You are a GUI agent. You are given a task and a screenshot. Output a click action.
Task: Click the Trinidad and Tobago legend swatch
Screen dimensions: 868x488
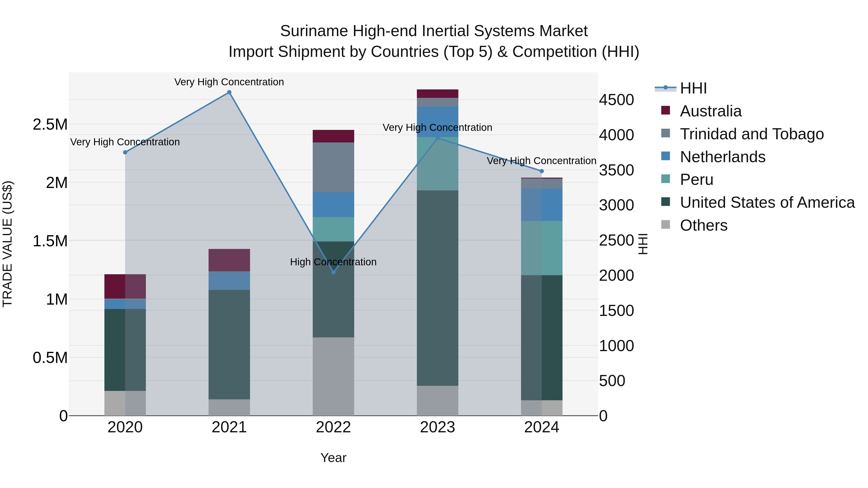click(665, 133)
